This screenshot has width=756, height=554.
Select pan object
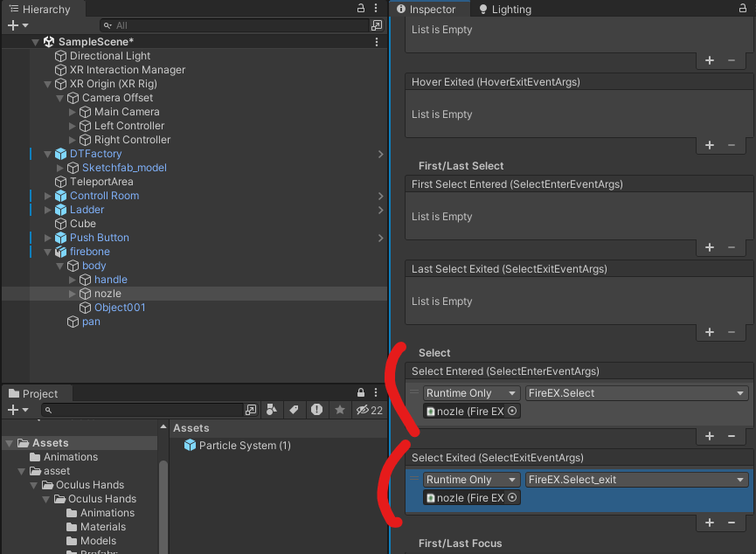pos(91,322)
